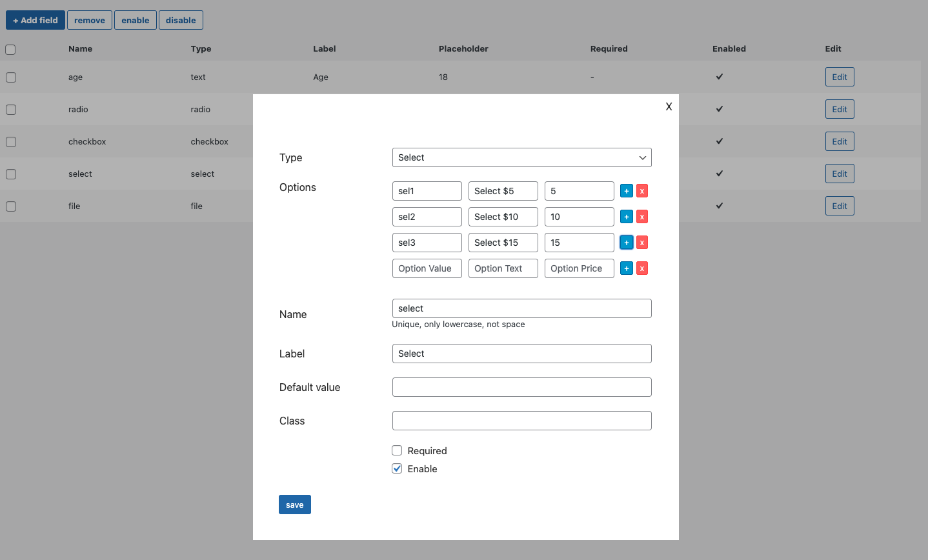Click the empty Option Price field
Screen dimensions: 928x560
(x=579, y=268)
